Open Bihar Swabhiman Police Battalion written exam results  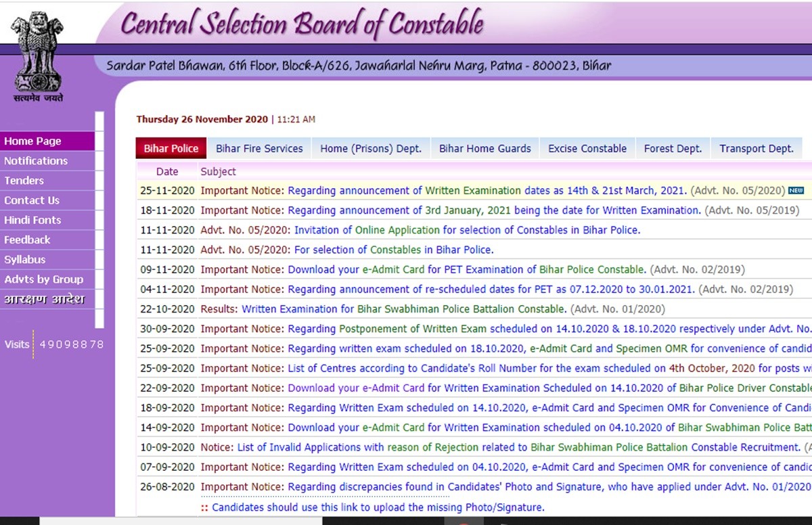(x=403, y=309)
